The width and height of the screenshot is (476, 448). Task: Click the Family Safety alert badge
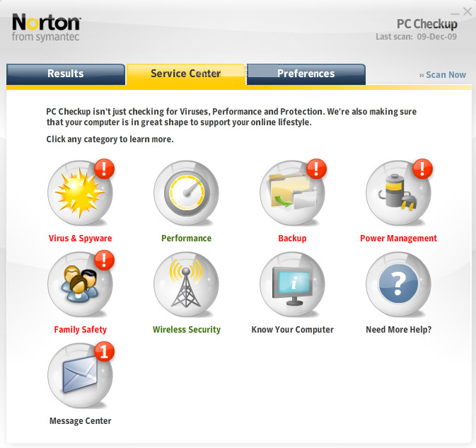coord(104,260)
